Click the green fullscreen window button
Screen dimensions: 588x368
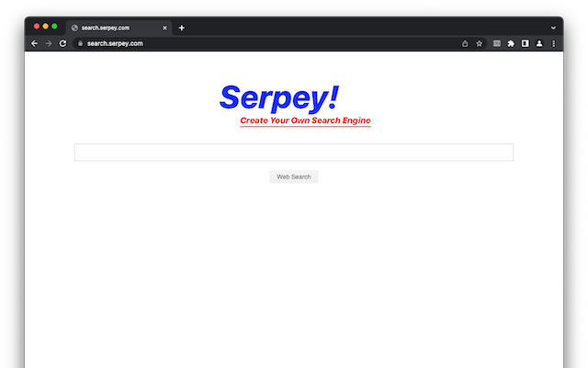[54, 27]
